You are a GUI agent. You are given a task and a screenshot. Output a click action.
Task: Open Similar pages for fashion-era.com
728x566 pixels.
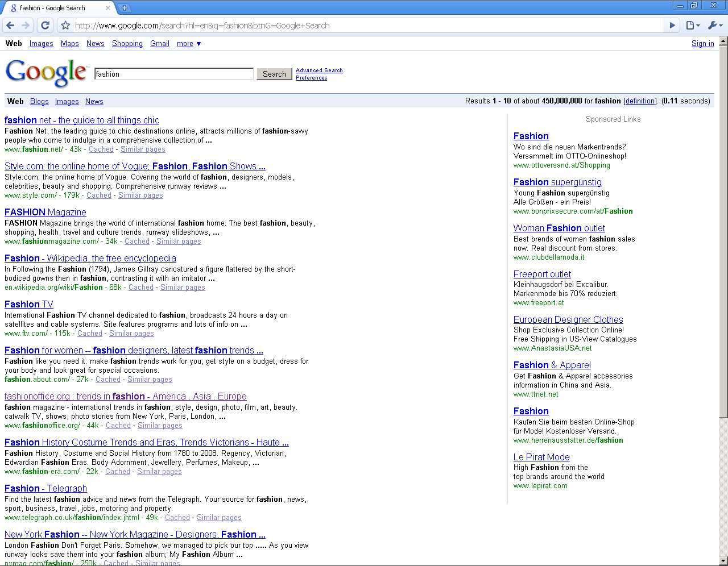pos(159,472)
